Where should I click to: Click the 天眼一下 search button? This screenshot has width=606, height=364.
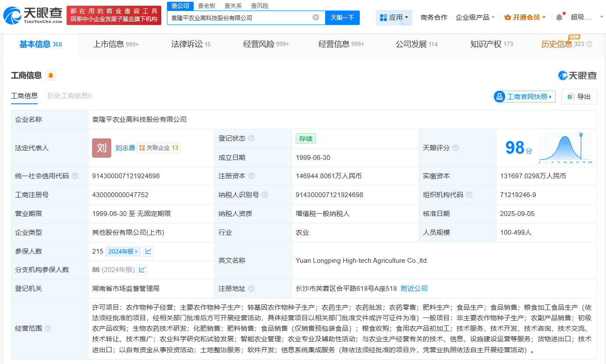coord(342,18)
